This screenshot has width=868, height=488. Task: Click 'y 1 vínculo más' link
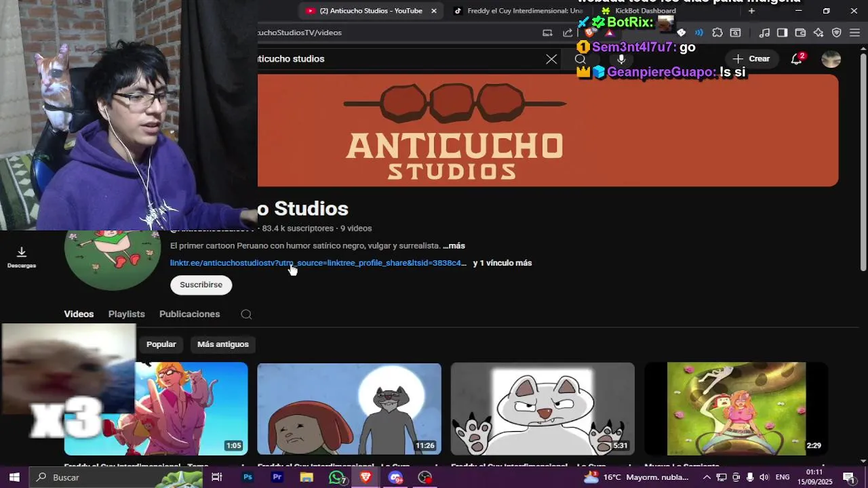click(502, 263)
